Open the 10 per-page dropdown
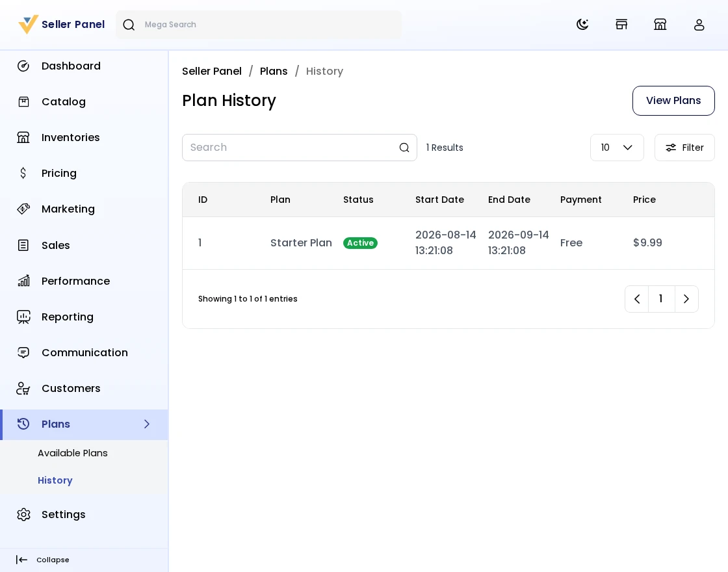The image size is (728, 572). tap(617, 148)
